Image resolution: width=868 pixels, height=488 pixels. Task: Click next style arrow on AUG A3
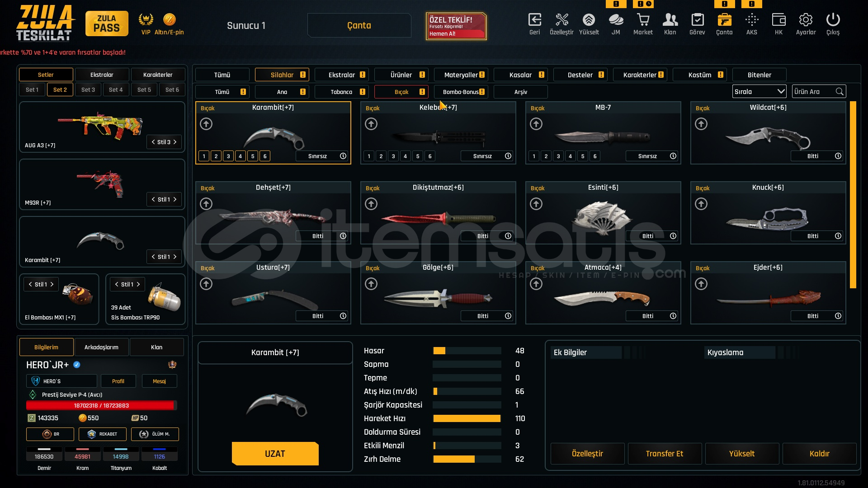tap(175, 142)
